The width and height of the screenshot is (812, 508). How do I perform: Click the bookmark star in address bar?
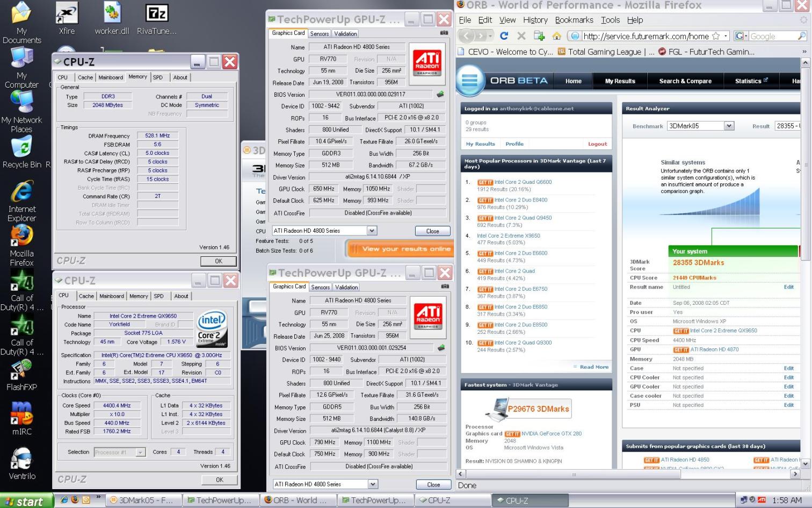(716, 36)
